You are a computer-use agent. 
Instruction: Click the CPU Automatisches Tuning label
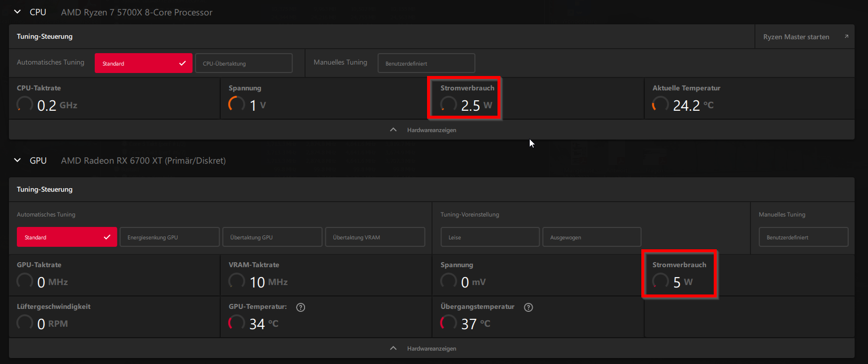[x=51, y=62]
